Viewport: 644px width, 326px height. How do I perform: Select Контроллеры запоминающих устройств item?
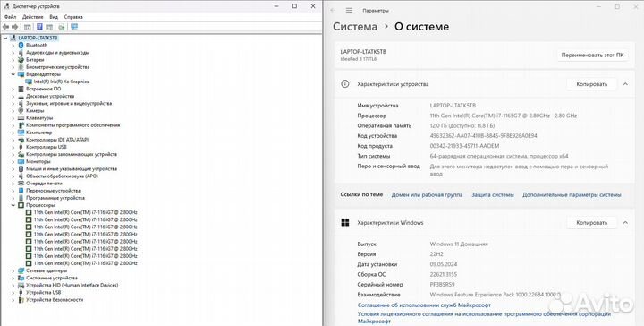[x=72, y=154]
